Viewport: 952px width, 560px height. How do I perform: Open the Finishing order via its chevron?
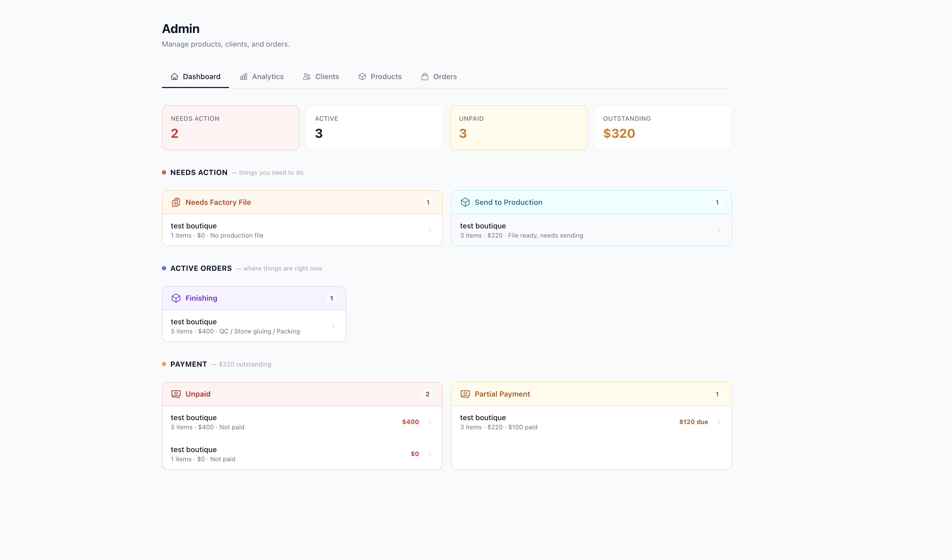coord(333,326)
